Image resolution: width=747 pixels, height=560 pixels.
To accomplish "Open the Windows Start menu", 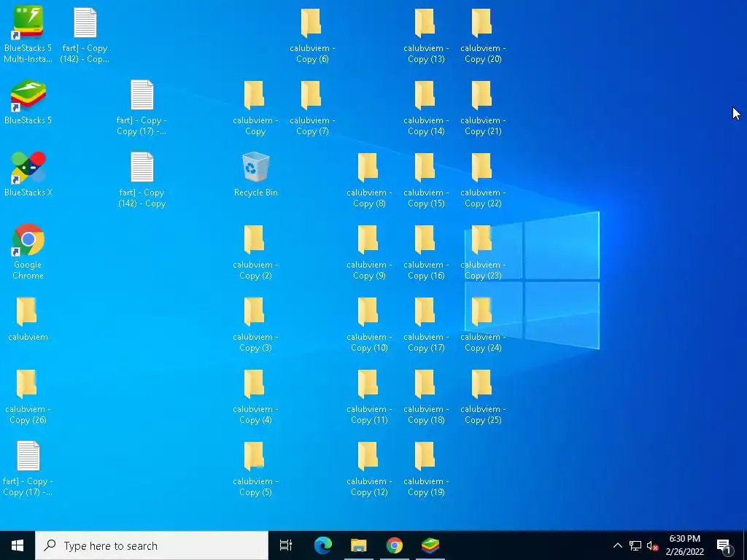I will (18, 545).
